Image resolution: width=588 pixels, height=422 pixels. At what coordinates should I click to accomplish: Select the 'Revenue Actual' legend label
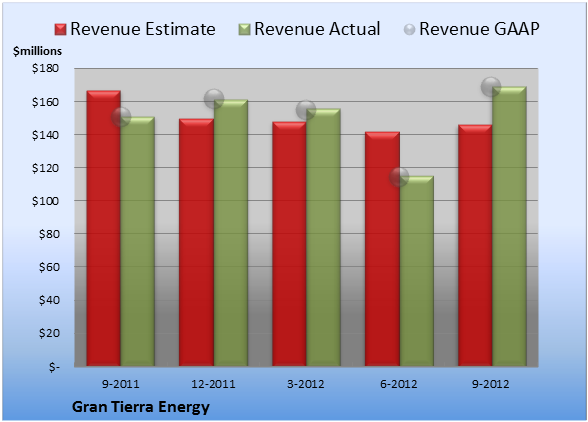point(317,29)
